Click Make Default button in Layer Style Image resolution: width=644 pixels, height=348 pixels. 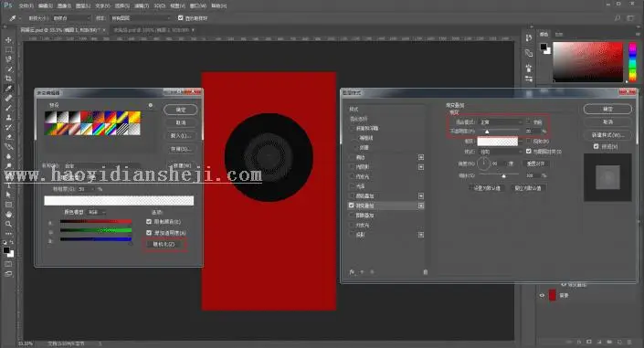coord(487,188)
